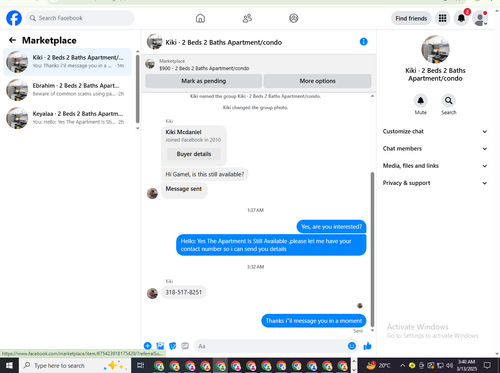Click Buyer details button
The image size is (500, 373).
[194, 154]
